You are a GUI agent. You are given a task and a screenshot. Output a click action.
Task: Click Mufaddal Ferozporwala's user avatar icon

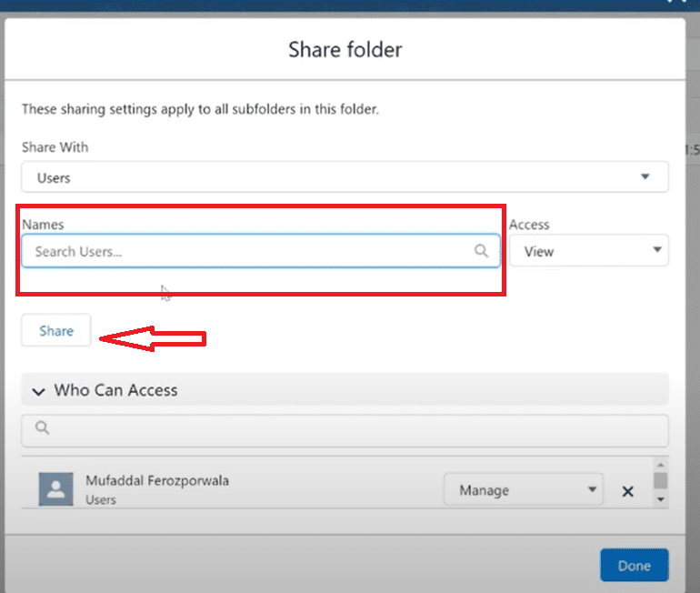[55, 489]
